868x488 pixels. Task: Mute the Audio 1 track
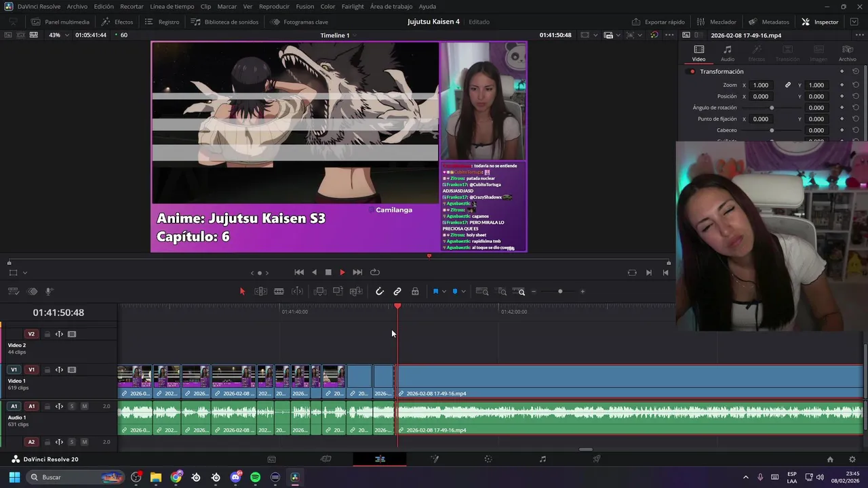84,406
